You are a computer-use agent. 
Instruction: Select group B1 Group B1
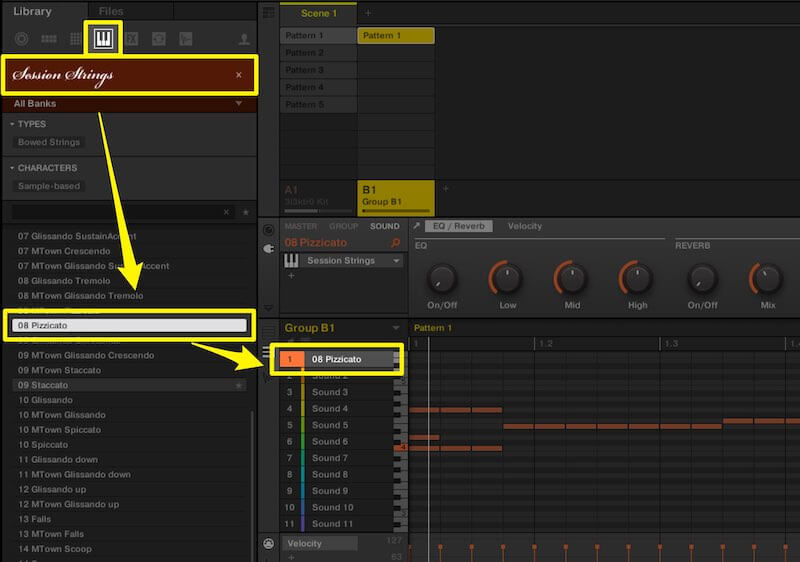[396, 197]
